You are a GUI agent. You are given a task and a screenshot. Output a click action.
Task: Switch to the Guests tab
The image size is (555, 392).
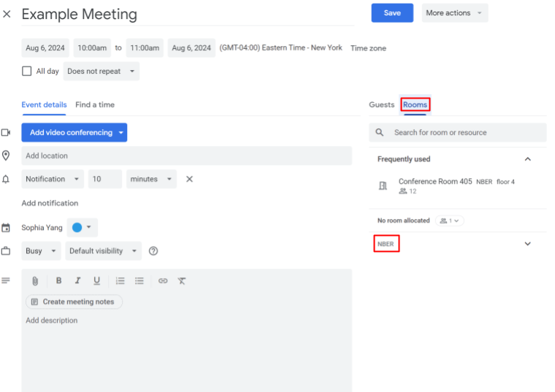pos(381,105)
